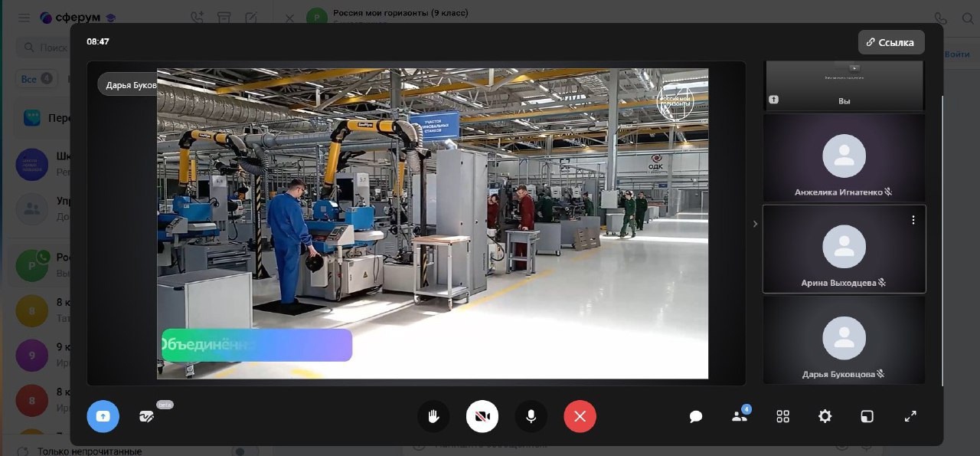Open the beta whiteboard tool
Image resolution: width=980 pixels, height=456 pixels.
click(x=146, y=416)
